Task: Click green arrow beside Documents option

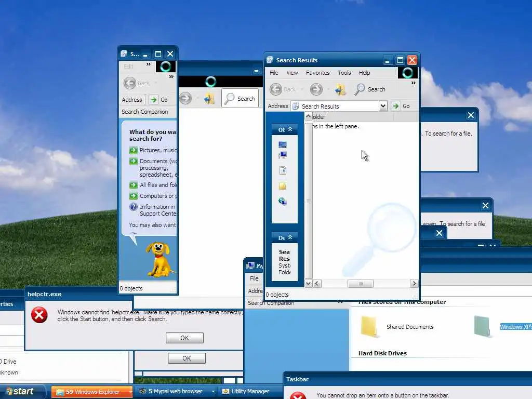Action: [x=134, y=161]
